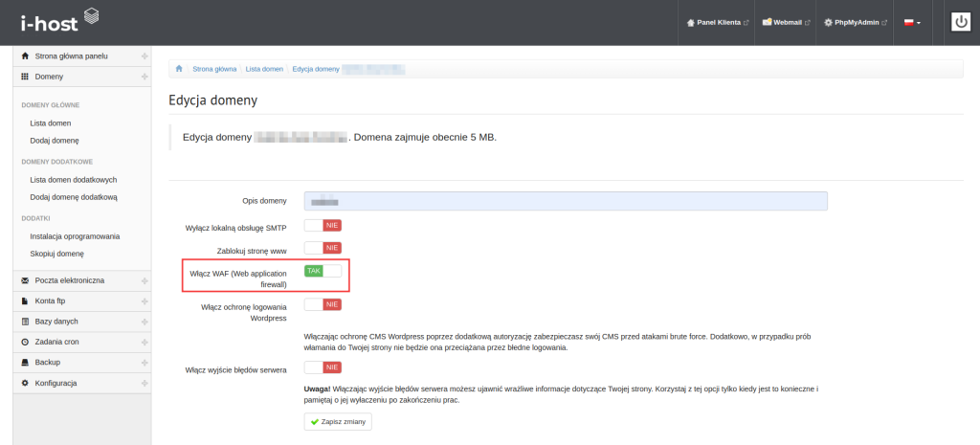
Task: Open the language flag dropdown
Action: 912,22
